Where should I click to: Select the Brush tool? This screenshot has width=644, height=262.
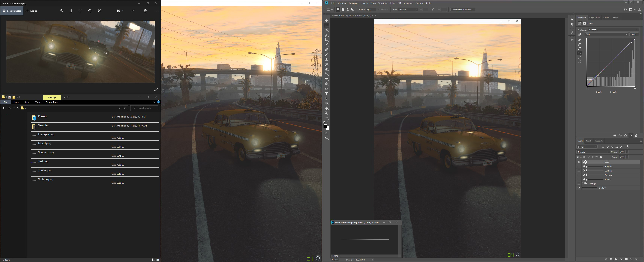(x=326, y=55)
